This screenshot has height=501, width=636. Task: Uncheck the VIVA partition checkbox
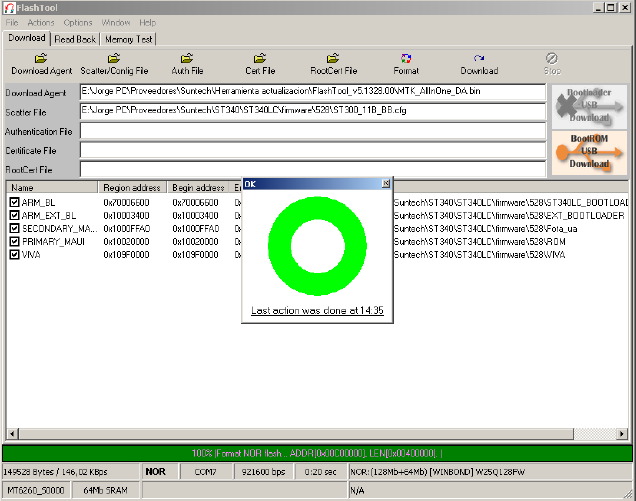(14, 254)
